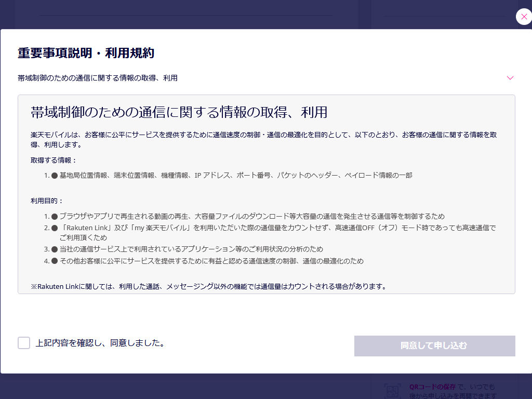
Task: Click the 利用目的： label
Action: click(x=47, y=201)
